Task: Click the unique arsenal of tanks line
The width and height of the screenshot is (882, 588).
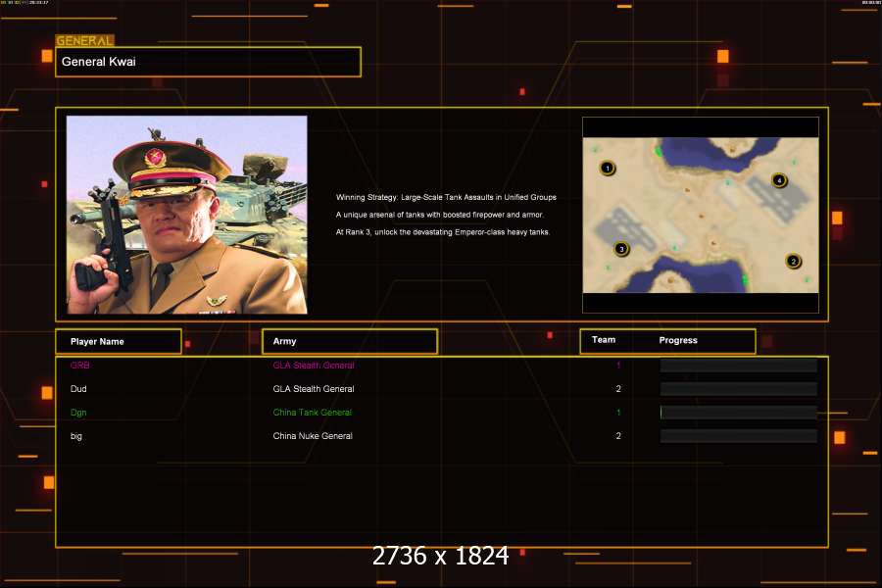Action: coord(439,215)
